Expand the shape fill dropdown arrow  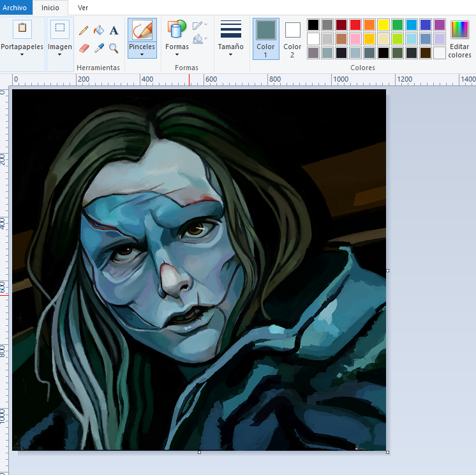[x=206, y=38]
